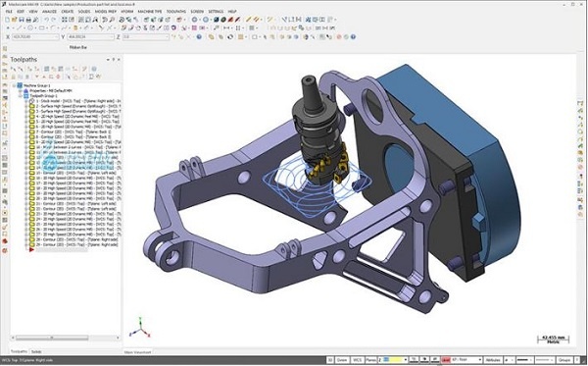Click the Groups button in status bar
Image resolution: width=588 pixels, height=366 pixels.
[563, 360]
